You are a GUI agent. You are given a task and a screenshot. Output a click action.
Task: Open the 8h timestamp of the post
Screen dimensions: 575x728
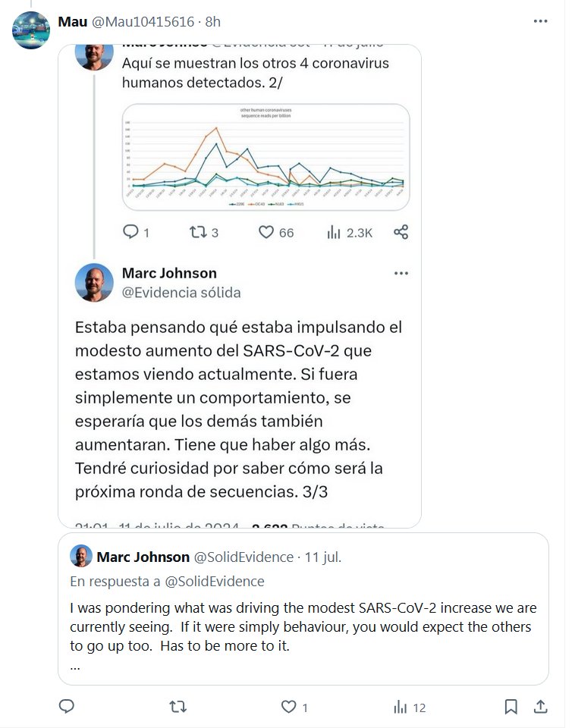[x=213, y=21]
